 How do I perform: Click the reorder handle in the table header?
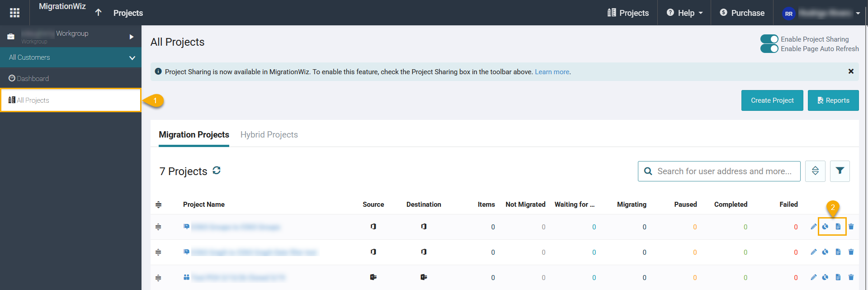(158, 204)
